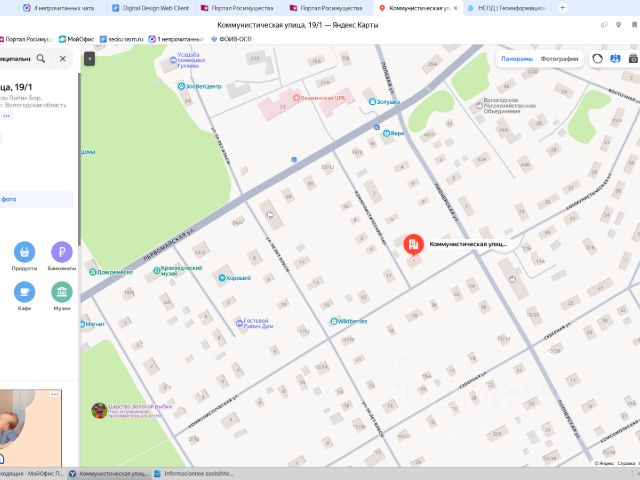
Task: Click Магнит store marker
Action: point(83,324)
